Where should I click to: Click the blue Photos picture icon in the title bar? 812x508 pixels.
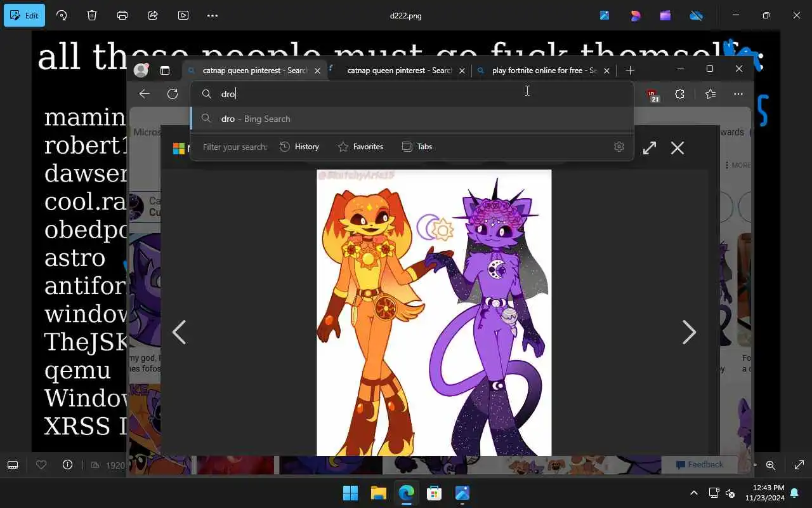pyautogui.click(x=605, y=15)
